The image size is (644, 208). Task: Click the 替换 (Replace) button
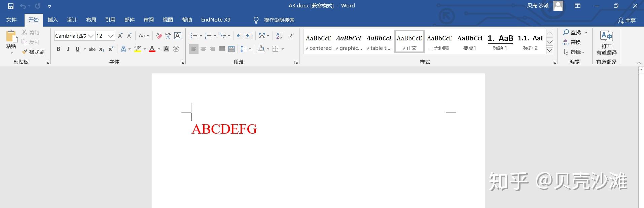pyautogui.click(x=572, y=42)
